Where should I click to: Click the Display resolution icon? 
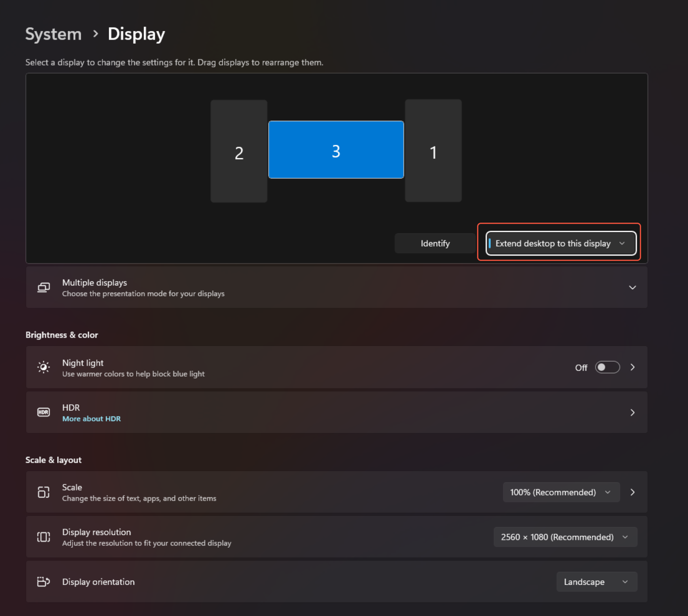coord(43,537)
